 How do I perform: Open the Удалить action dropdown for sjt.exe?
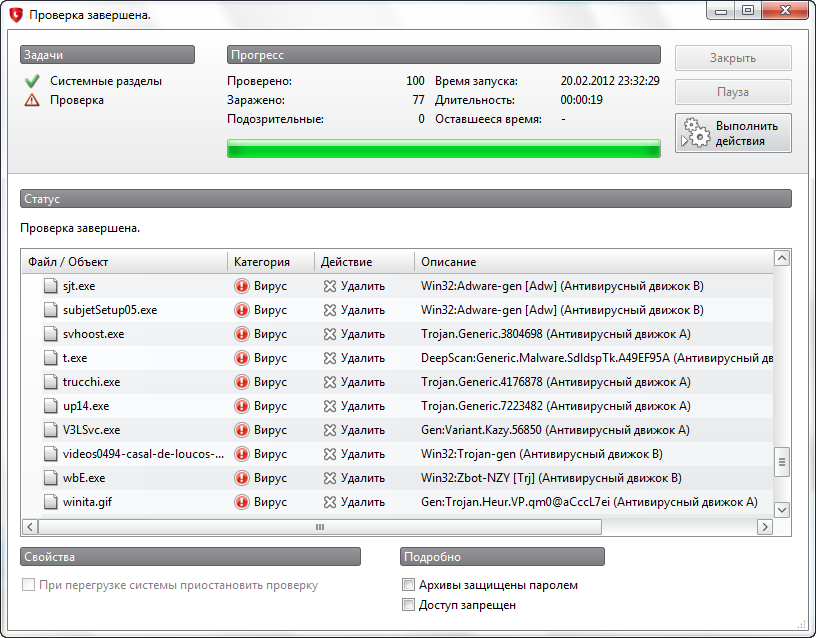(354, 286)
